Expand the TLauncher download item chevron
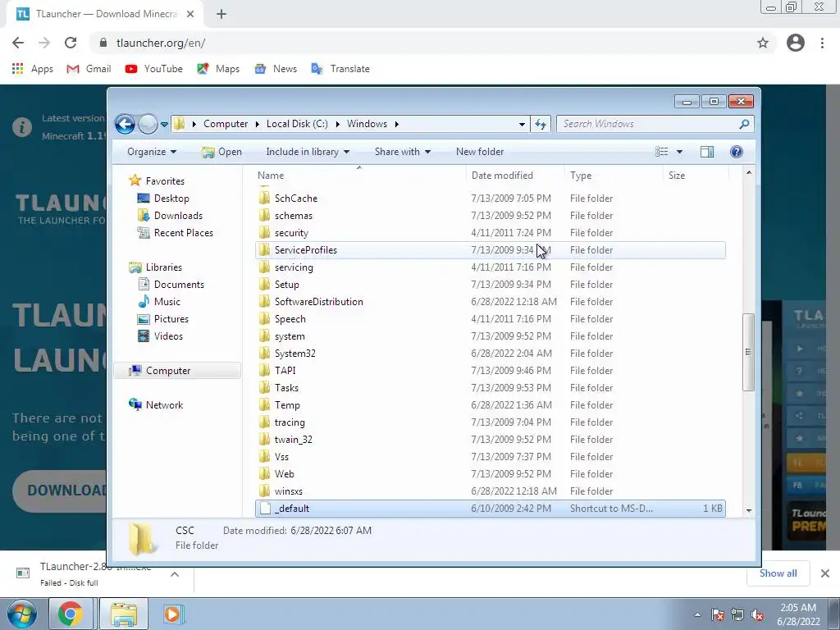The image size is (840, 630). 175,573
